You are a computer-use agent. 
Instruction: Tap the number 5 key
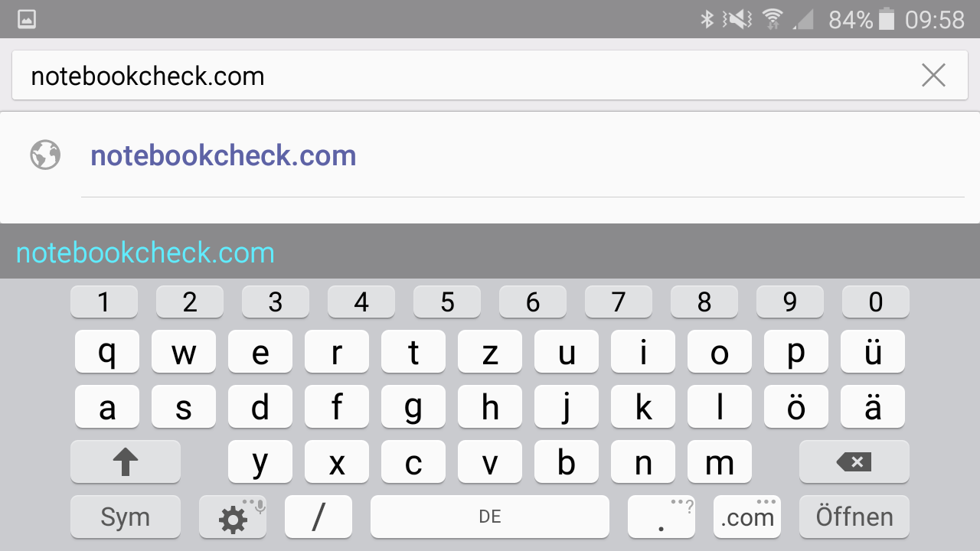pyautogui.click(x=447, y=302)
